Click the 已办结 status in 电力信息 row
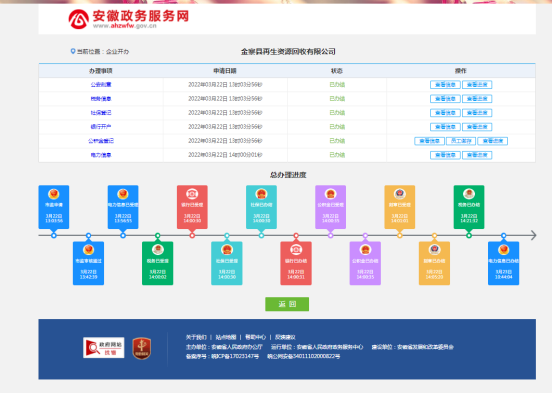The width and height of the screenshot is (553, 393). tap(337, 155)
